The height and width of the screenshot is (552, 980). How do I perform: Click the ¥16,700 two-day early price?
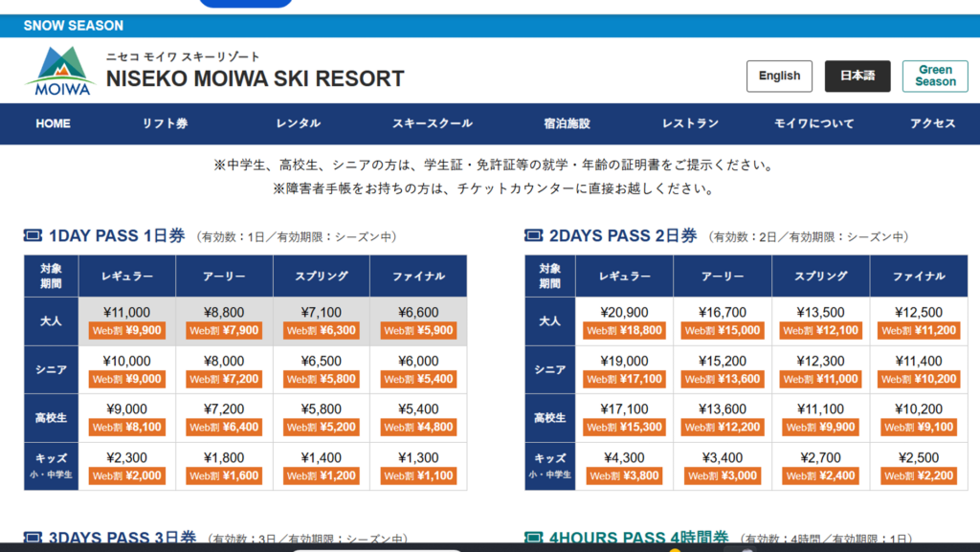723,312
